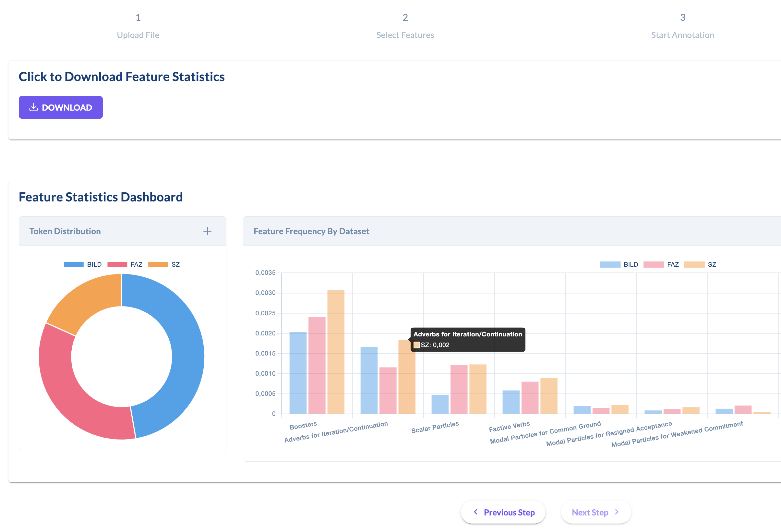781x532 pixels.
Task: Click the DOWNLOAD button
Action: point(61,107)
